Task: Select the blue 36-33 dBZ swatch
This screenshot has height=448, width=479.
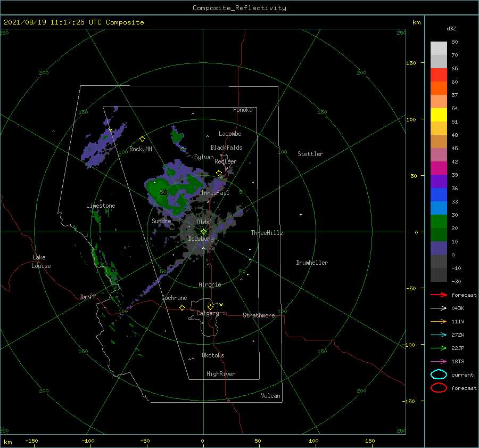Action: pyautogui.click(x=439, y=194)
